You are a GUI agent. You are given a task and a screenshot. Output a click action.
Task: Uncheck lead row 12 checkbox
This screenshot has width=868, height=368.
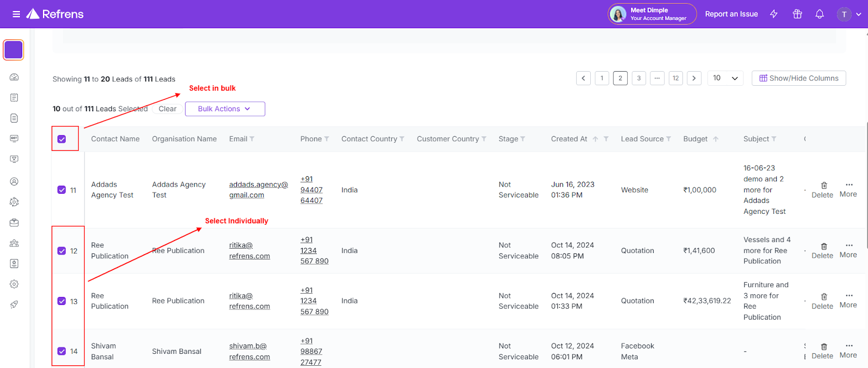click(x=62, y=251)
